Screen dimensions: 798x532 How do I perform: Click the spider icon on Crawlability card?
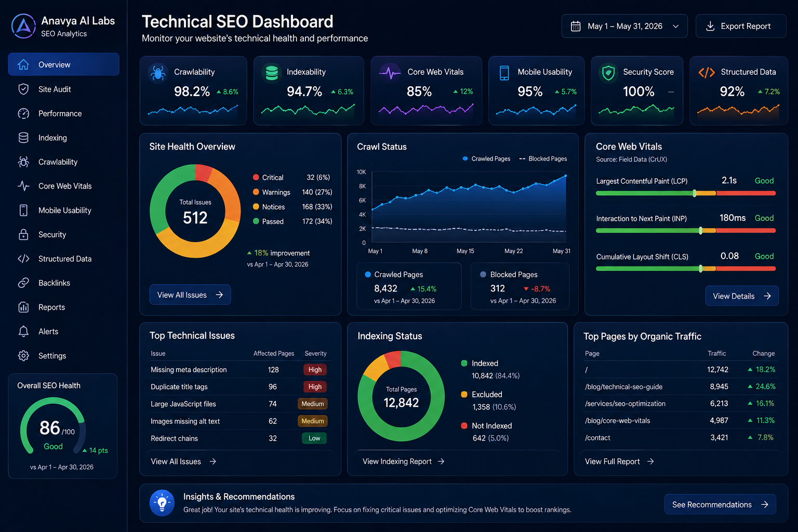(158, 73)
